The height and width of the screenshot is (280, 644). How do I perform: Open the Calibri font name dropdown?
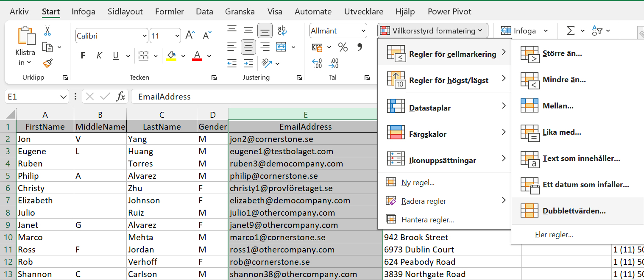point(145,36)
